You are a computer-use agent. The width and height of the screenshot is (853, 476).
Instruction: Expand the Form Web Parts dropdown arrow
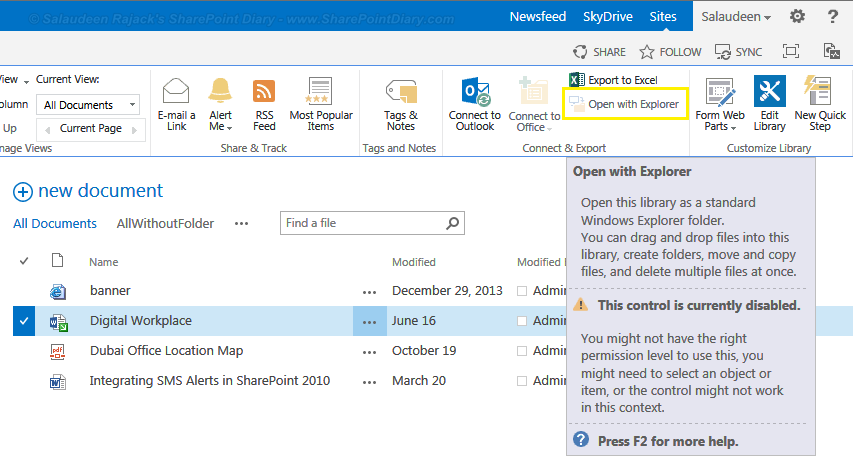pyautogui.click(x=733, y=128)
